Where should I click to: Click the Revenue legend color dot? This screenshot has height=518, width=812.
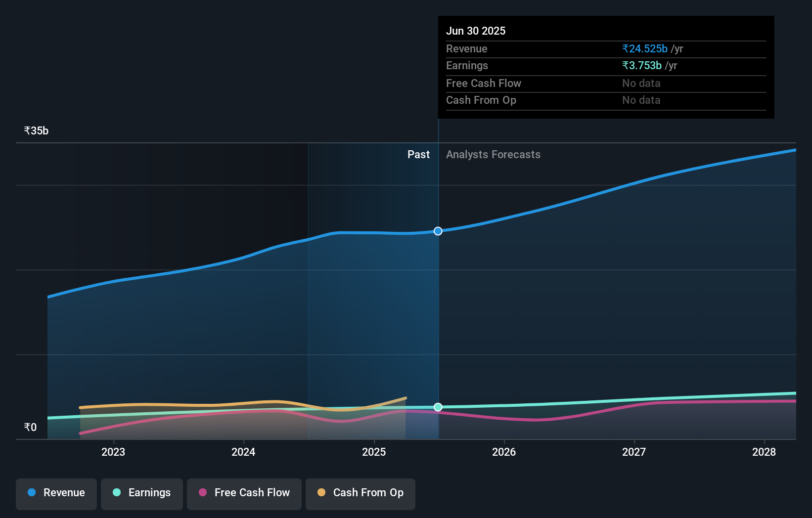pyautogui.click(x=32, y=492)
